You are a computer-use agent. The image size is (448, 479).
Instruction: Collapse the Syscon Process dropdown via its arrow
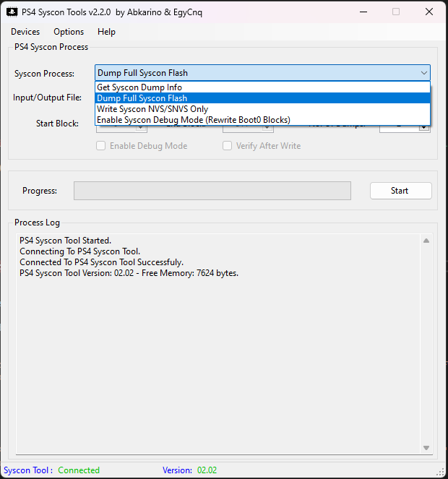point(423,73)
